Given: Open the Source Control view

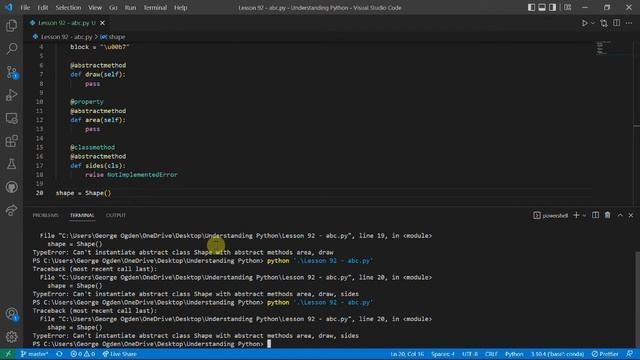Looking at the screenshot, I should point(11,72).
